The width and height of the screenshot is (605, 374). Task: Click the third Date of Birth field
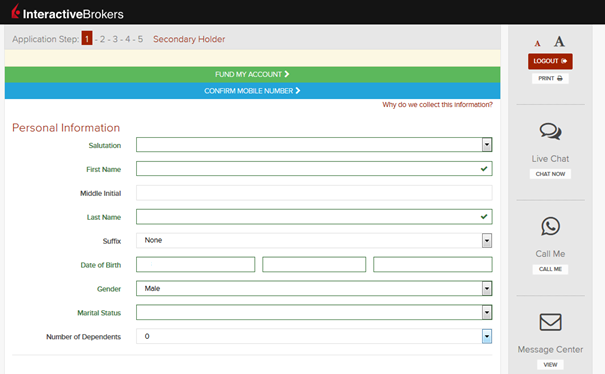(x=433, y=264)
